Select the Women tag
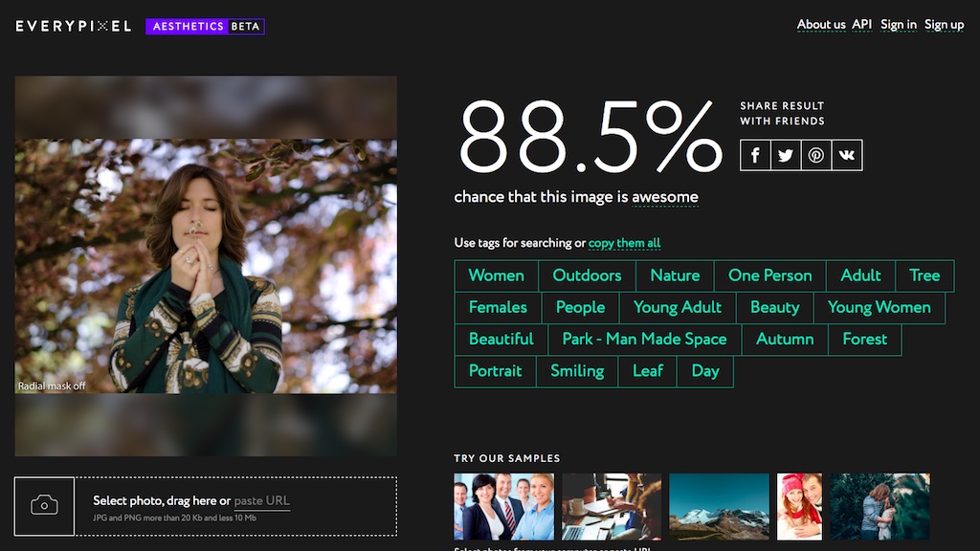 (497, 275)
